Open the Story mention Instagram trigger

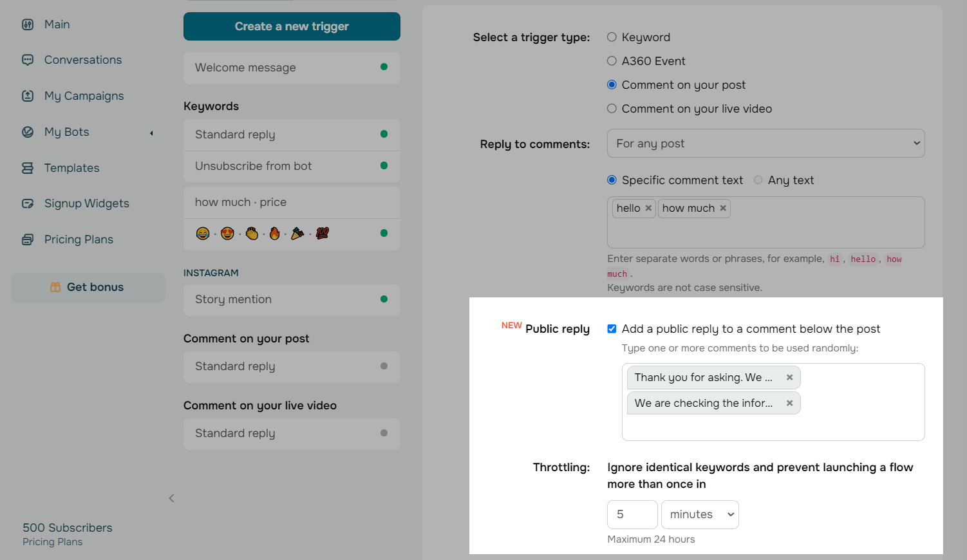point(292,299)
